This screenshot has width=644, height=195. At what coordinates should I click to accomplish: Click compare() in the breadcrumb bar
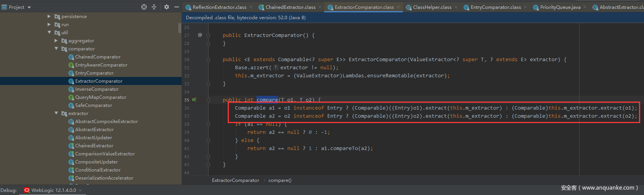coord(280,180)
